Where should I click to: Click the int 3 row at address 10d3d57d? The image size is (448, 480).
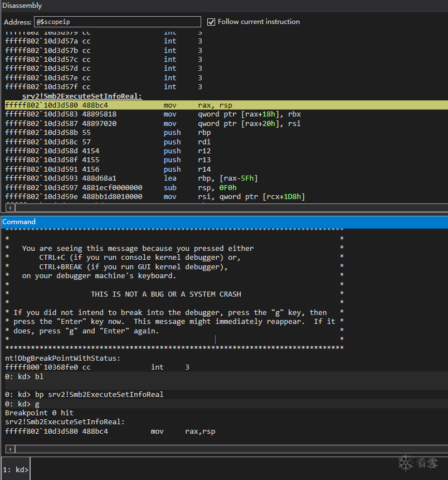pos(104,68)
